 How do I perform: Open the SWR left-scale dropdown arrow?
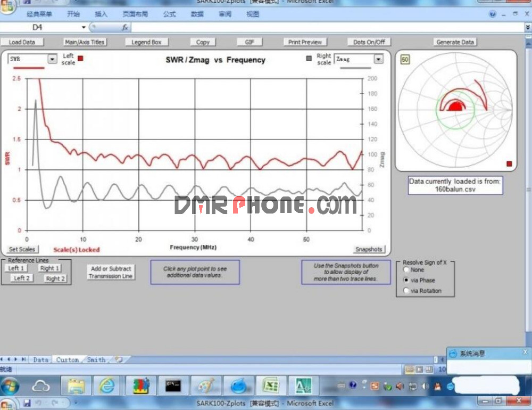[x=52, y=59]
